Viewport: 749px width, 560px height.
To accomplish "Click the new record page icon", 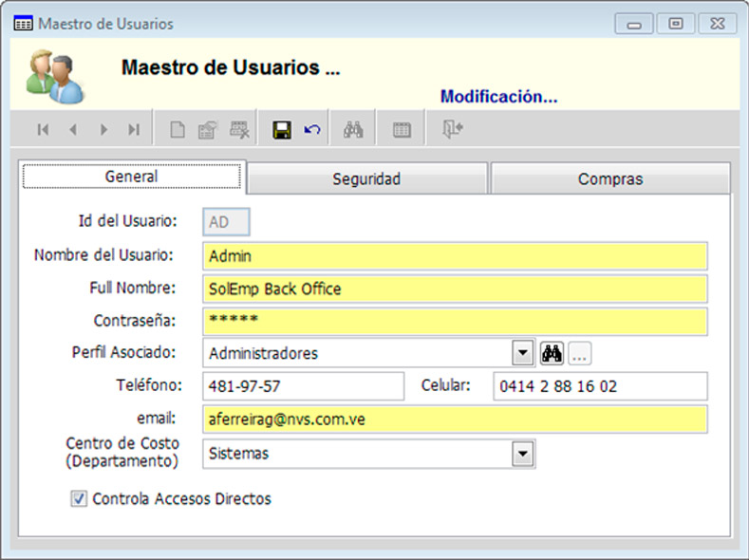I will tap(177, 130).
